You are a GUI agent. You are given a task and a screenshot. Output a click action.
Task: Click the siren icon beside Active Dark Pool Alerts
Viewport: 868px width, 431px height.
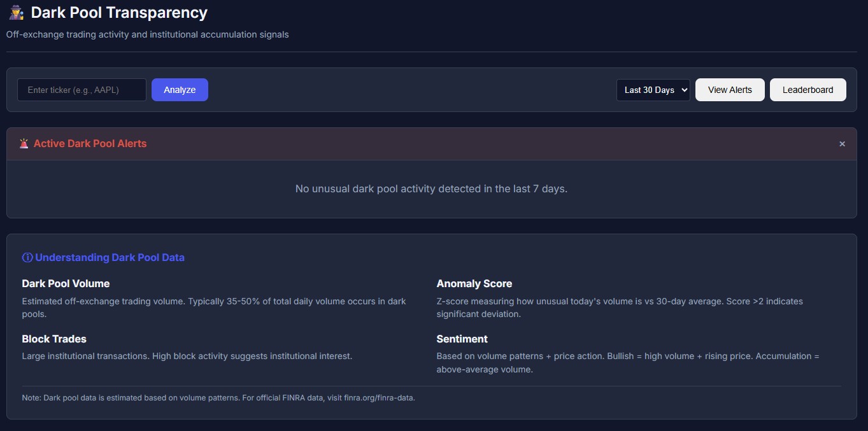(24, 143)
